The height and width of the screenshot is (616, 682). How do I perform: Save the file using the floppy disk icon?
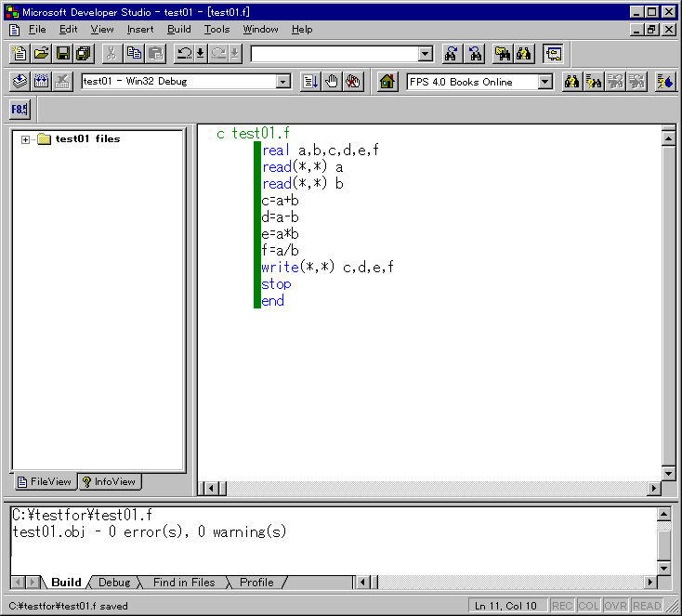click(x=63, y=54)
